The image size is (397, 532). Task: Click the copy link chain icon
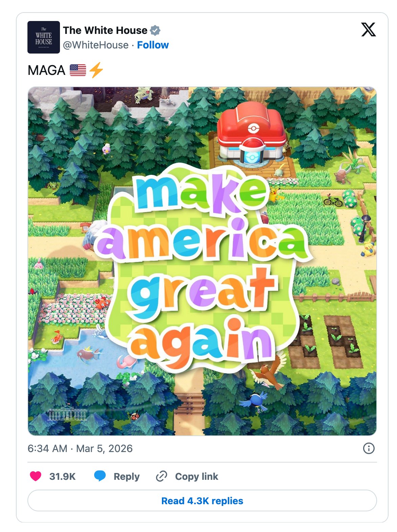pyautogui.click(x=161, y=476)
